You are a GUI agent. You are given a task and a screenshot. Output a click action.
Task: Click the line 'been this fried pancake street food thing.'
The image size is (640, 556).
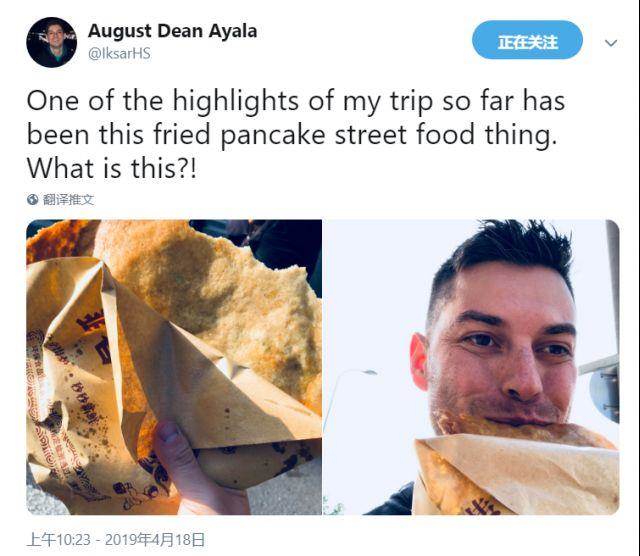pos(292,135)
